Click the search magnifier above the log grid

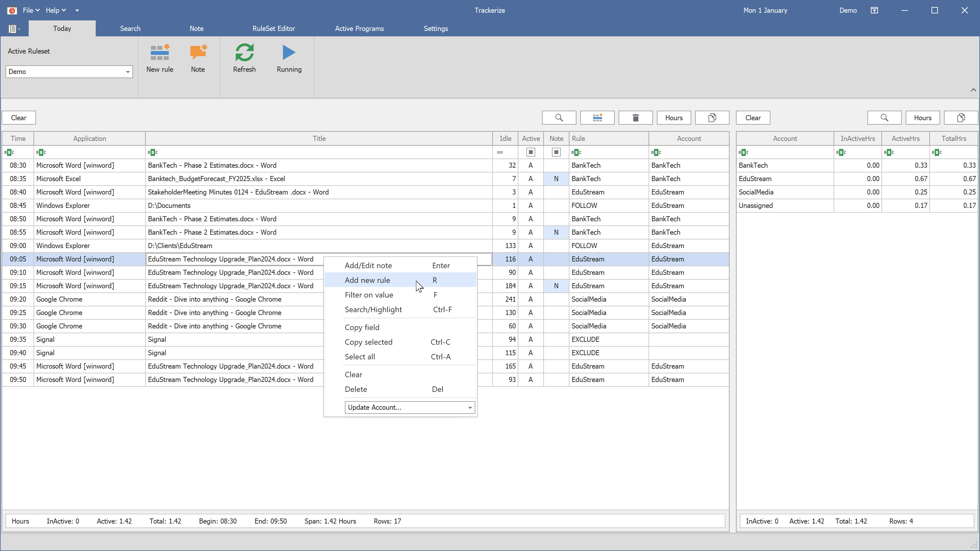click(559, 118)
